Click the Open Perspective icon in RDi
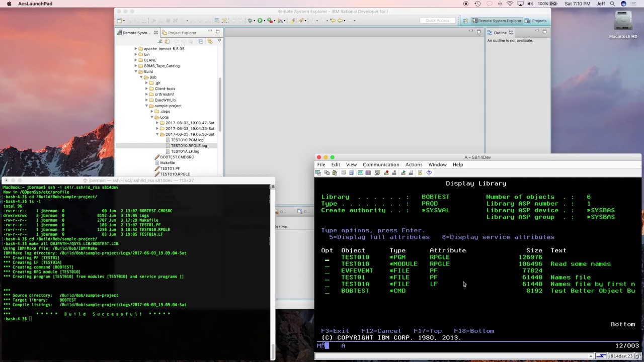Viewport: 644px width, 362px height. point(465,21)
